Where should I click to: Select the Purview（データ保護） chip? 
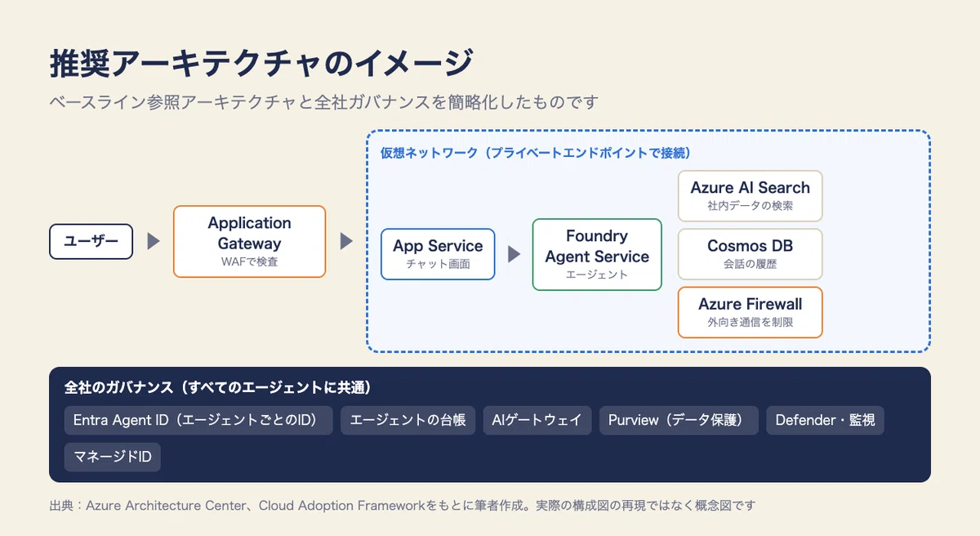pos(679,420)
